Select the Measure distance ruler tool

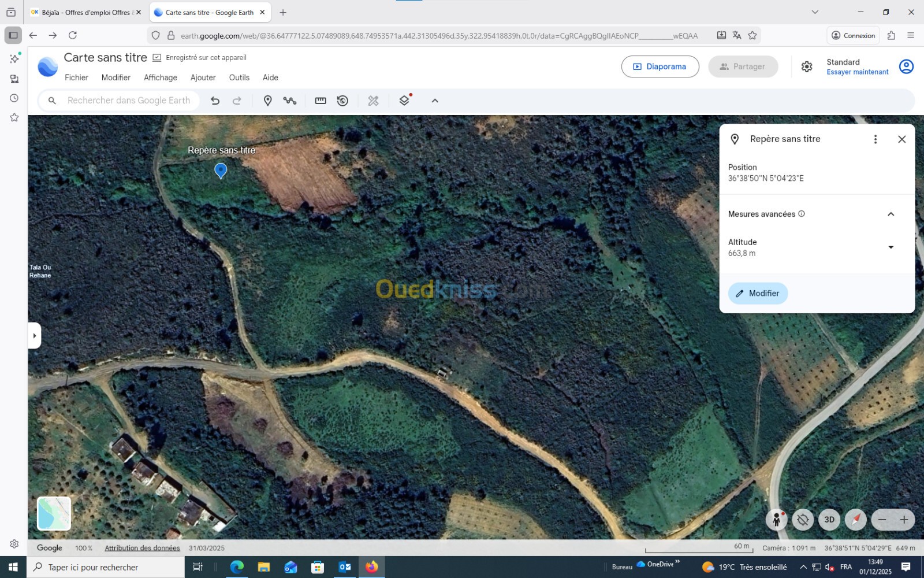click(321, 101)
